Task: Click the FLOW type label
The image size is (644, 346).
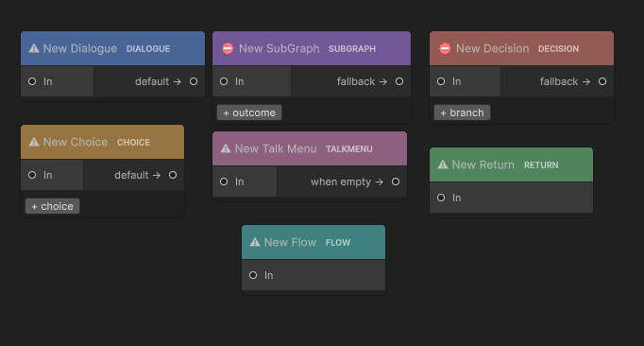Action: point(338,243)
